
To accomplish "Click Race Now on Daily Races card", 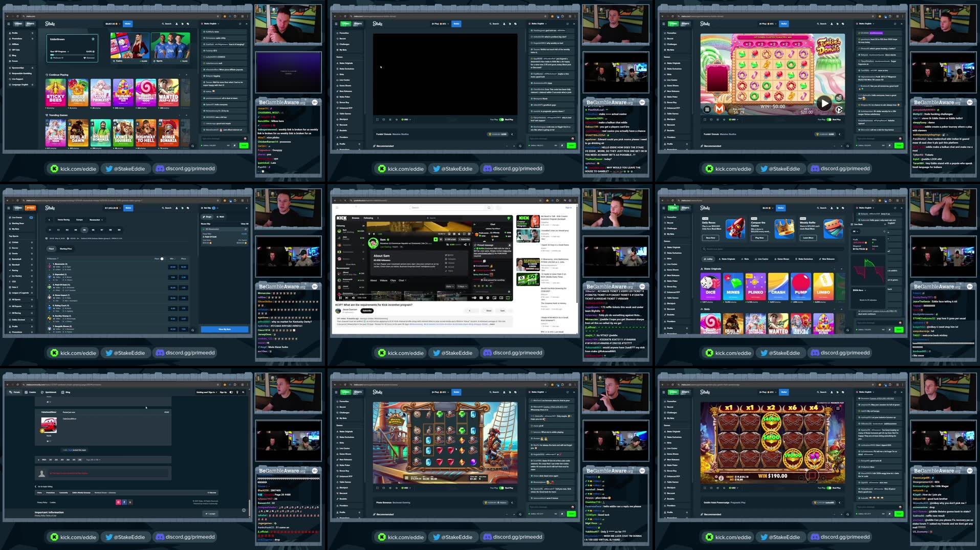I will tap(710, 238).
